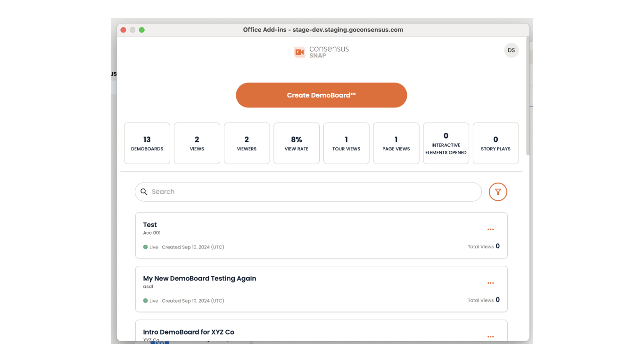Click Live status on My New DemoBoard card
The width and height of the screenshot is (644, 362).
click(x=151, y=301)
